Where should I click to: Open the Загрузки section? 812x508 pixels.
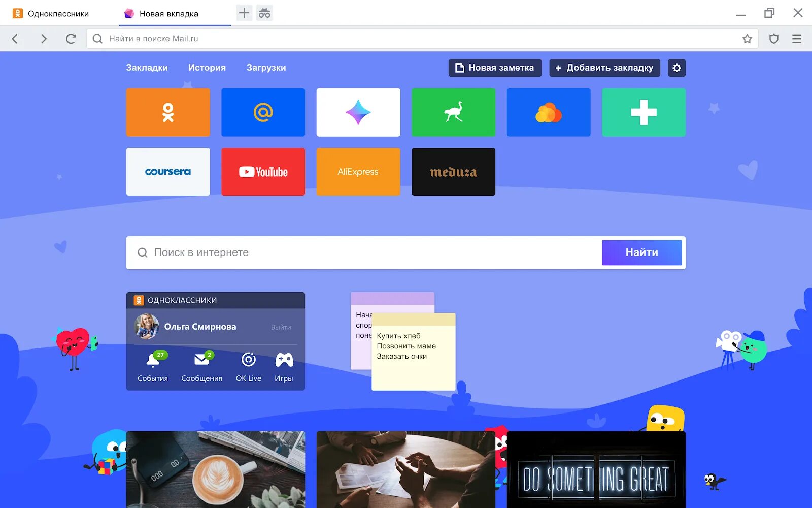pyautogui.click(x=266, y=68)
